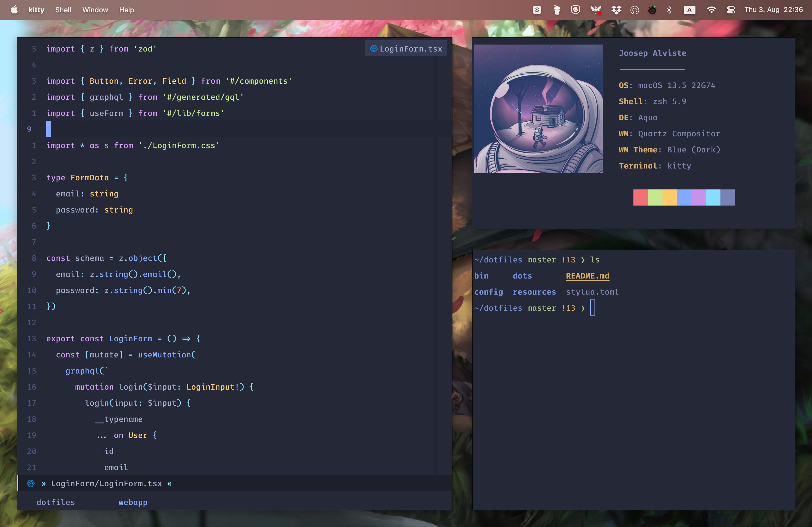Open the Shell menu

(63, 10)
